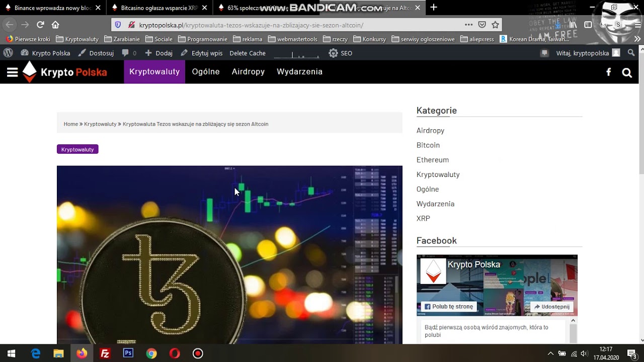Screen dimensions: 644x362
Task: Click the browser home button
Action: (x=55, y=25)
